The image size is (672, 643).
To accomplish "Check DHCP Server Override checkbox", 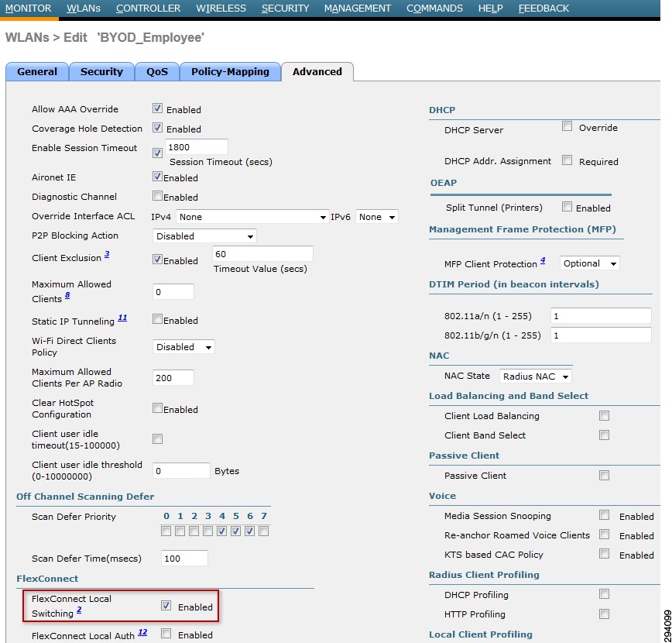I will pyautogui.click(x=567, y=126).
